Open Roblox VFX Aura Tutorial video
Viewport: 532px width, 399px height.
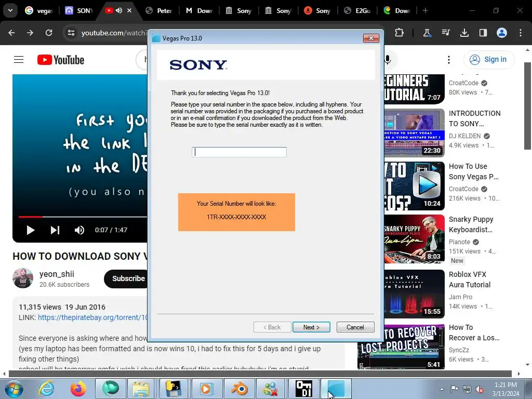tap(470, 279)
